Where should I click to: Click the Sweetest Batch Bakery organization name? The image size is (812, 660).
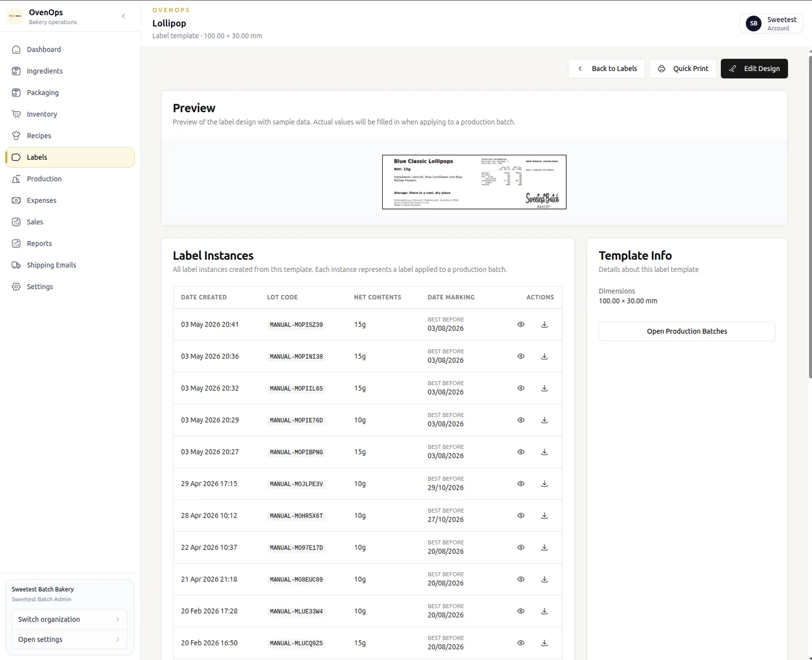tap(43, 589)
